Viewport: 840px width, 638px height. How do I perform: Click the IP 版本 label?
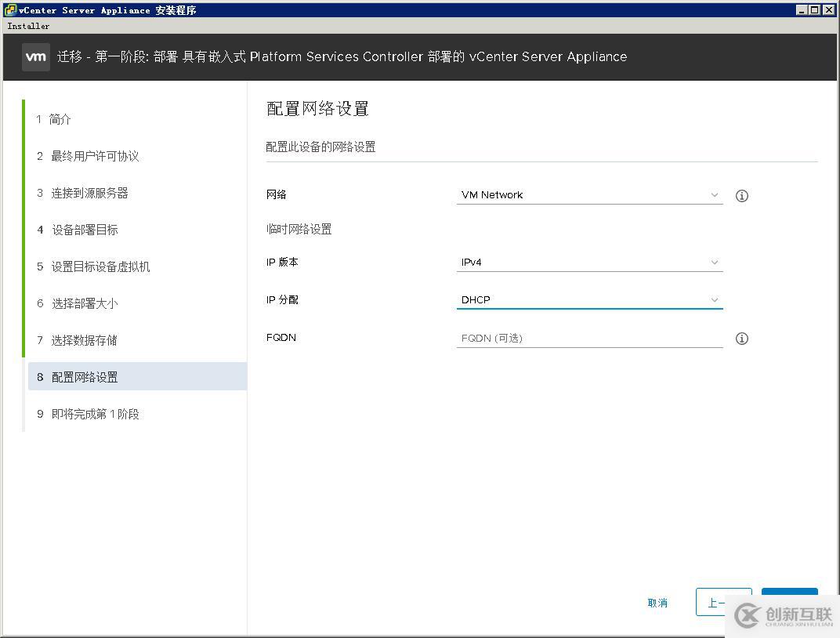282,262
